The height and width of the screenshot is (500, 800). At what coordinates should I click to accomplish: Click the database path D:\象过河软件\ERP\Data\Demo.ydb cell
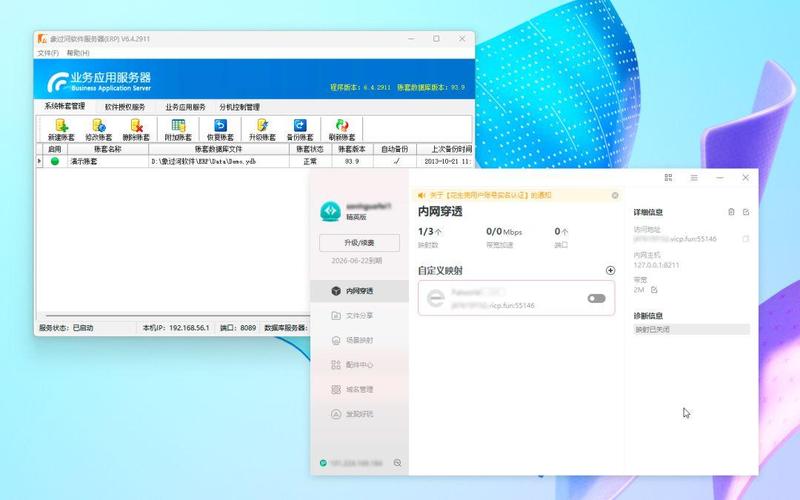[x=219, y=161]
